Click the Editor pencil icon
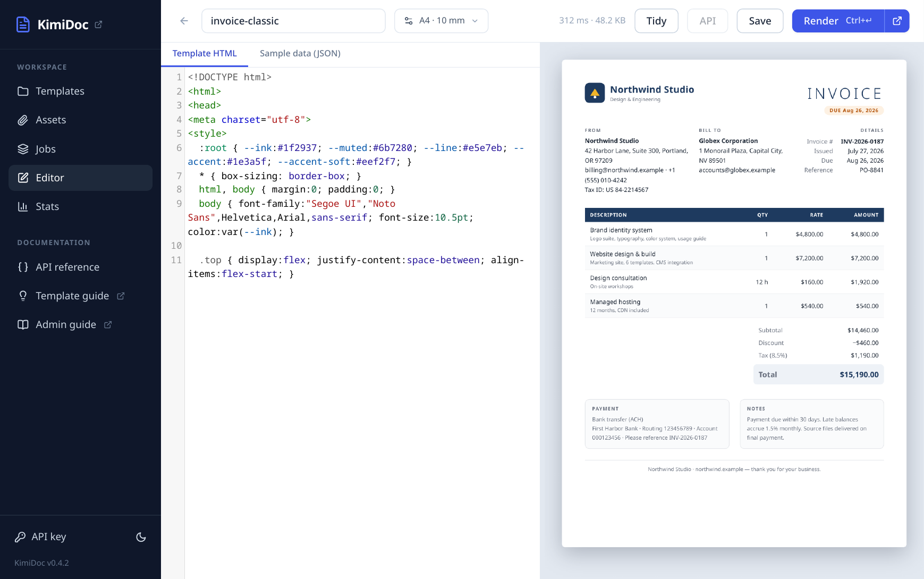924x579 pixels. [x=23, y=178]
